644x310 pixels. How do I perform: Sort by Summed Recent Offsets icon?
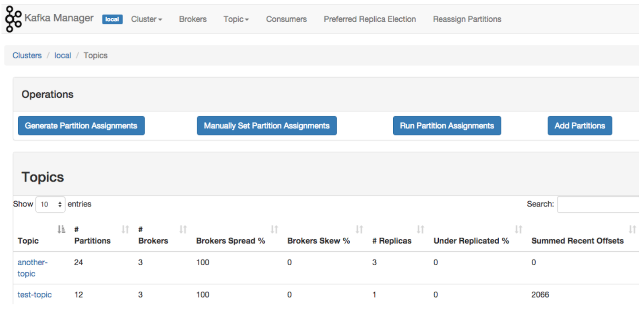coord(632,229)
